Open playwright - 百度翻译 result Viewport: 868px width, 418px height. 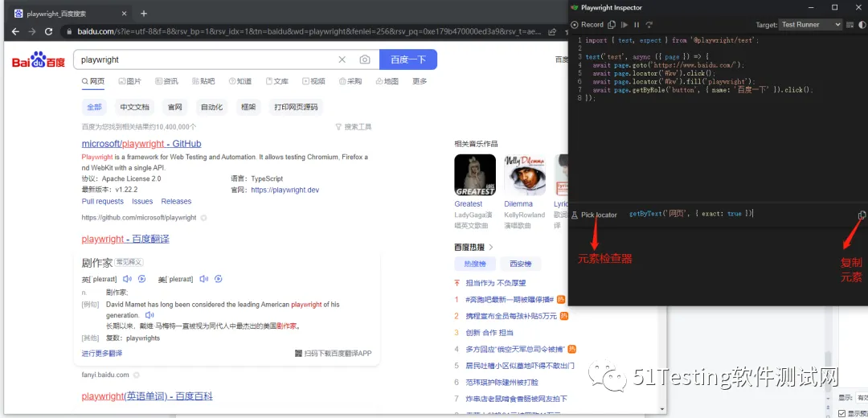pyautogui.click(x=125, y=240)
